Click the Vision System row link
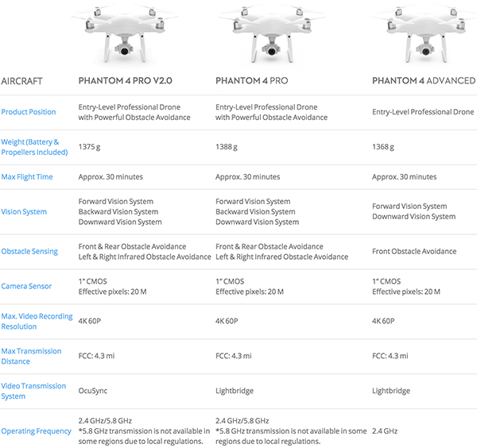477x448 pixels. [24, 212]
